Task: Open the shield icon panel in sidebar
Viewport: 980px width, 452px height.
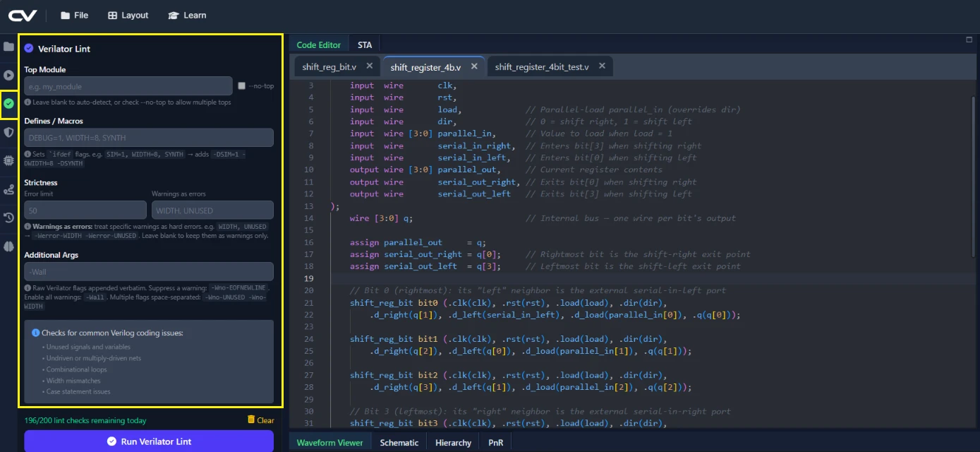Action: pos(8,132)
